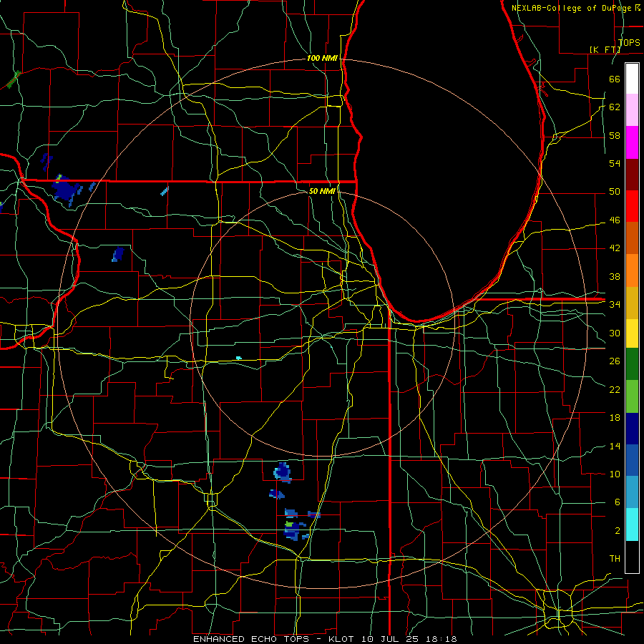Click the legend value "2"
The image size is (644, 644).
pyautogui.click(x=617, y=531)
